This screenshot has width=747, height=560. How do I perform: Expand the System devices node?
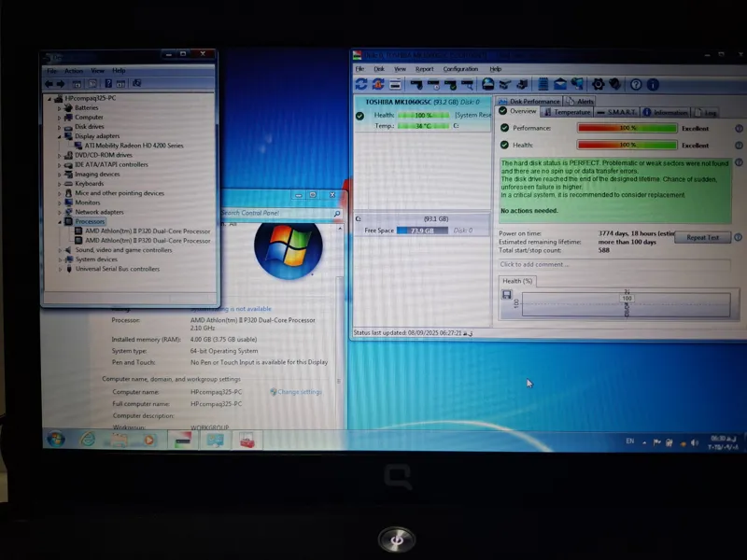[60, 260]
